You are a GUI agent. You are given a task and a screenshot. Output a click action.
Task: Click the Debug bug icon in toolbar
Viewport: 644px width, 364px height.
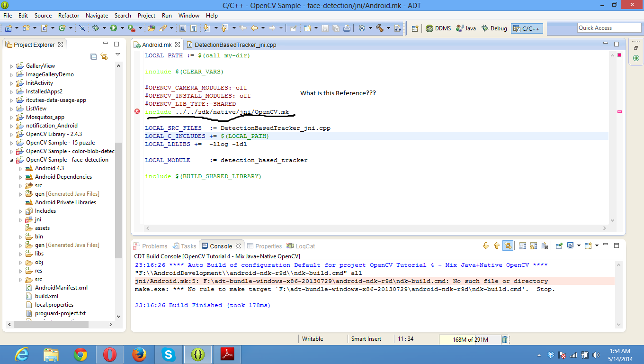pyautogui.click(x=96, y=28)
